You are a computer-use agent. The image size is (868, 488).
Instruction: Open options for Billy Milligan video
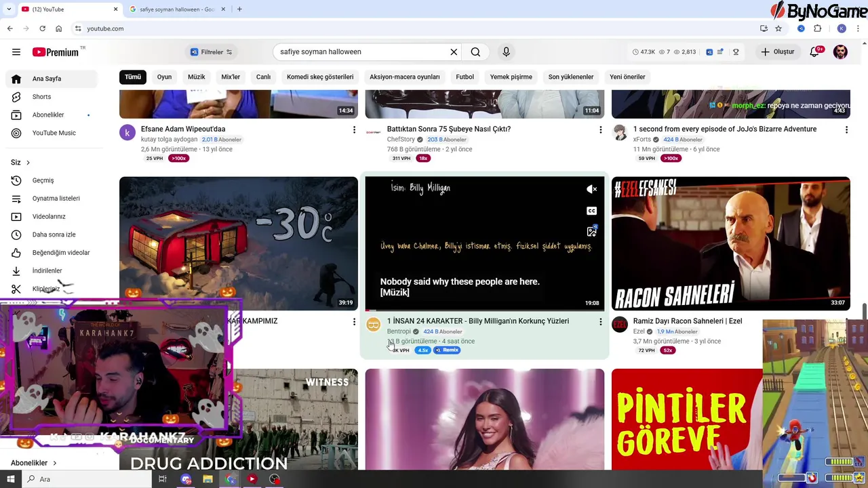pyautogui.click(x=600, y=322)
